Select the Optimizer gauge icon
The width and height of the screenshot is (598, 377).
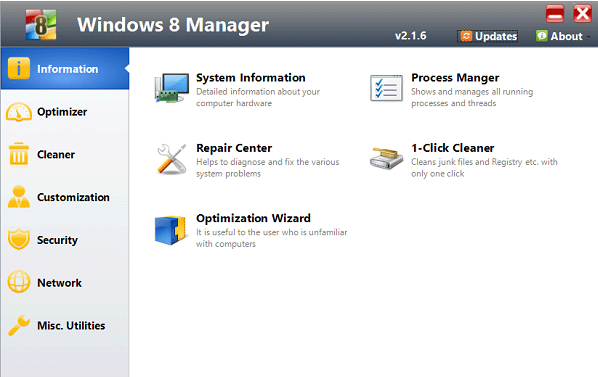(19, 112)
